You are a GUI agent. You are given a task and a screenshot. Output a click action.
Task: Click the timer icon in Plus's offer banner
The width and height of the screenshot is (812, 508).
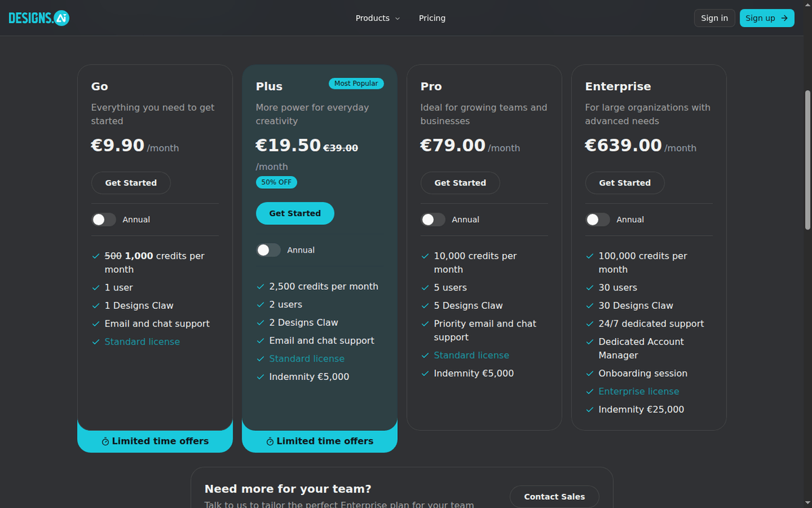click(x=270, y=442)
